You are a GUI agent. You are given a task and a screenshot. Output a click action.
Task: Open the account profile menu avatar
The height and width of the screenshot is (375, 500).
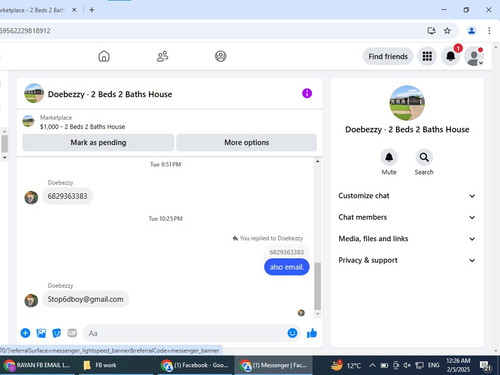tap(474, 56)
